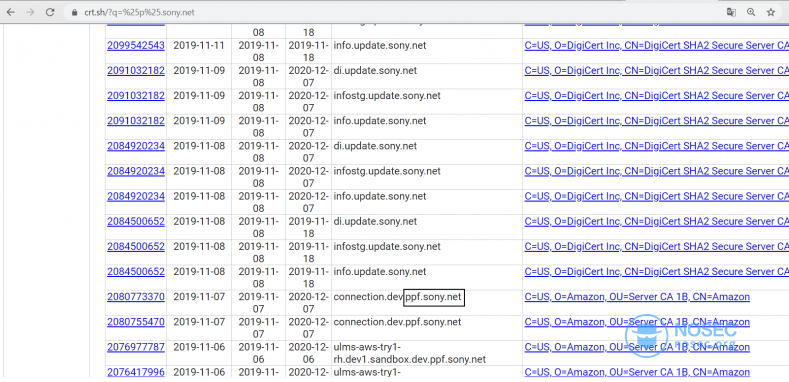Open certificate ID 2080773370
The height and width of the screenshot is (382, 789).
coord(136,296)
